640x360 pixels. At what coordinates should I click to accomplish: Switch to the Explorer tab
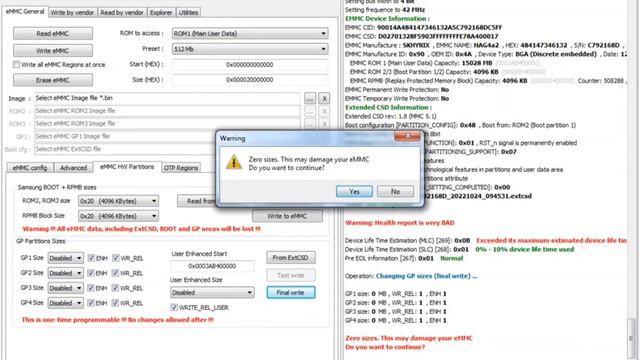[161, 13]
